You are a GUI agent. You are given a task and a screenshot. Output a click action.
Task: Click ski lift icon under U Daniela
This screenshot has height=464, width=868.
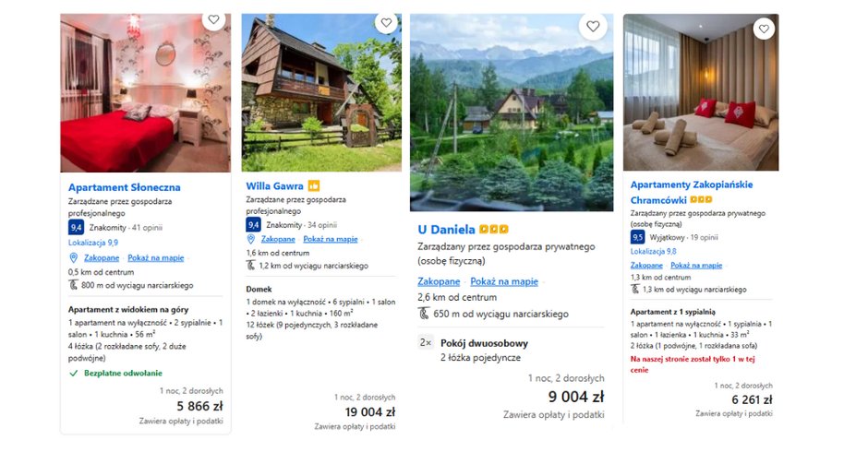pos(424,314)
